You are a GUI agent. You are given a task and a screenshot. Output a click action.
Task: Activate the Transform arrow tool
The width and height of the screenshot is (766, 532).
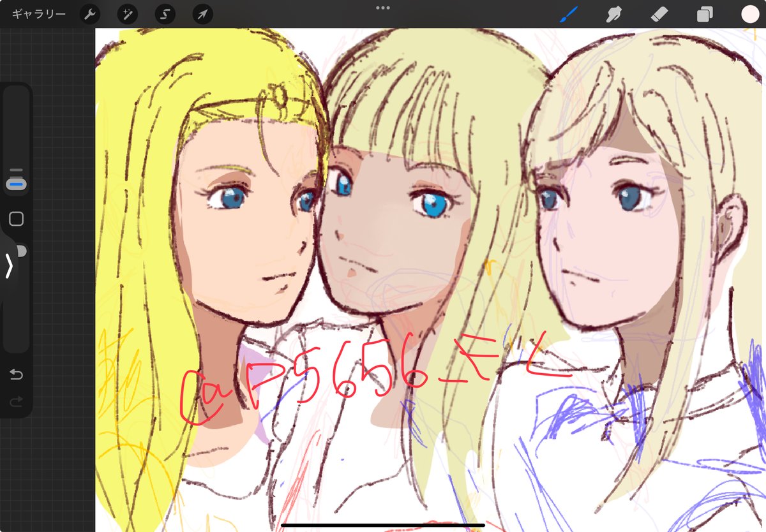(202, 14)
